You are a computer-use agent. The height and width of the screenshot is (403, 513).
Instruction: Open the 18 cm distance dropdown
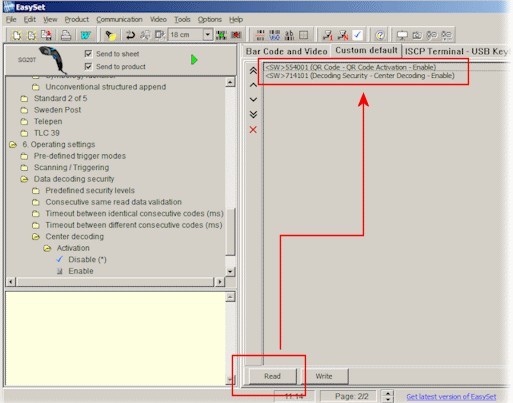208,35
